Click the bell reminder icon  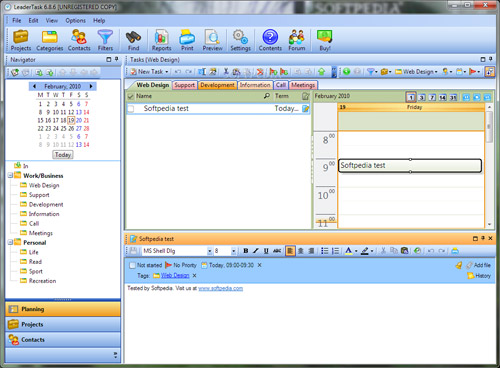point(459,265)
